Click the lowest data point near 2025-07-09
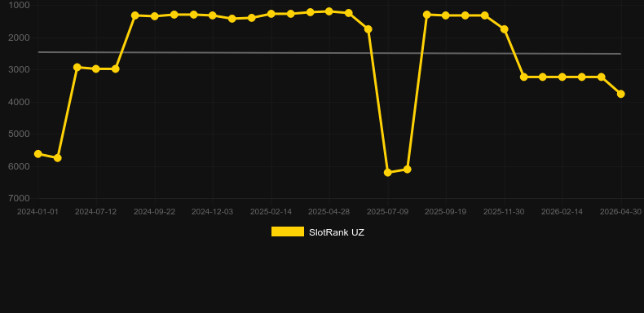The width and height of the screenshot is (644, 313). [388, 173]
